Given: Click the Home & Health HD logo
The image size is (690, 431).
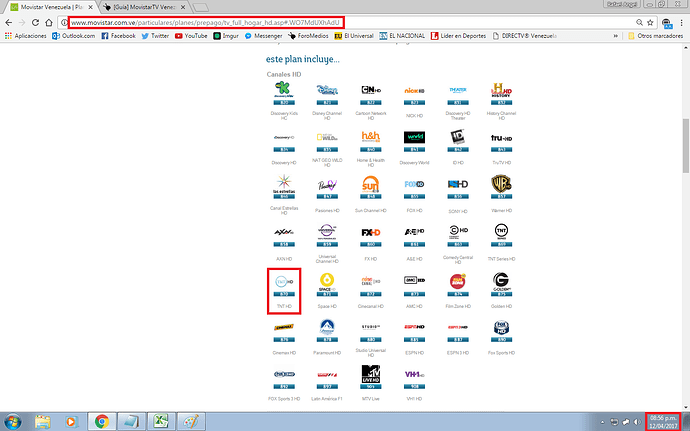Looking at the screenshot, I should tap(371, 136).
